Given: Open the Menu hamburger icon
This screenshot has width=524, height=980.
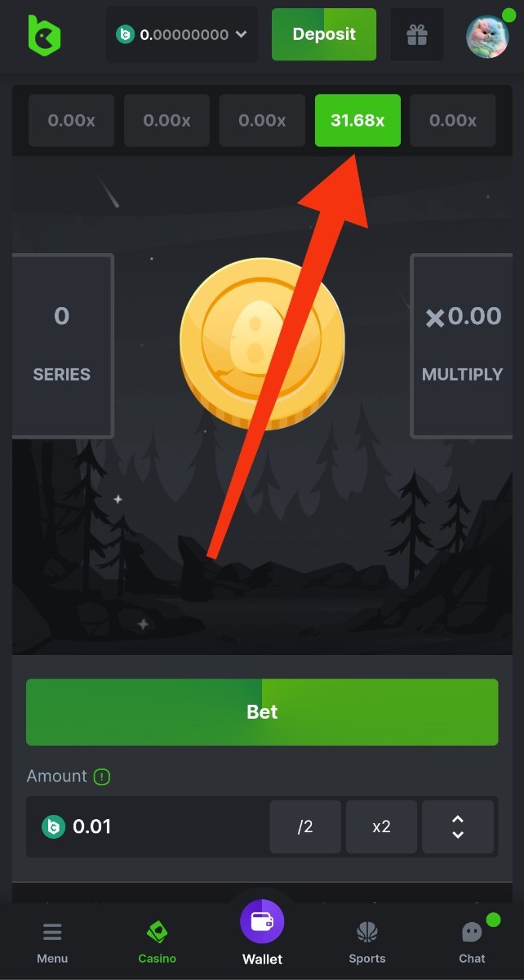Looking at the screenshot, I should click(x=52, y=932).
